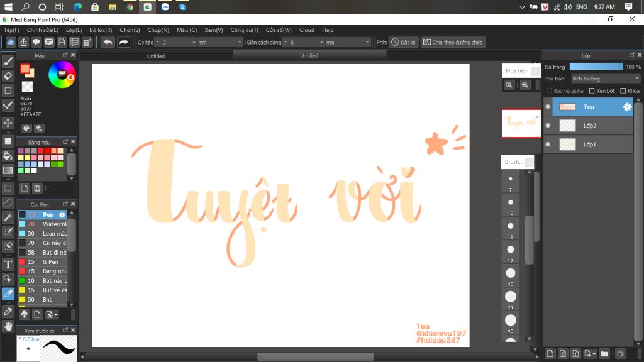This screenshot has height=362, width=644.
Task: Open the Công cụ(T) menu
Action: [x=244, y=30]
